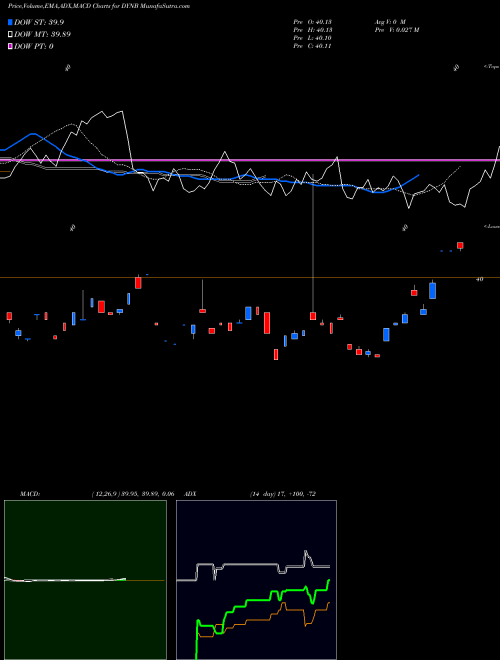
Task: Click the '40' price axis label
Action: [479, 279]
